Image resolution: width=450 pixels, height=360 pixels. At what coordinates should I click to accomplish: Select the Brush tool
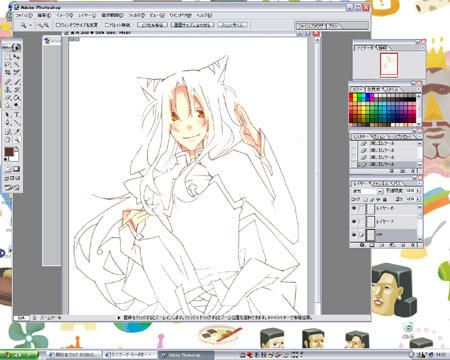click(x=17, y=81)
